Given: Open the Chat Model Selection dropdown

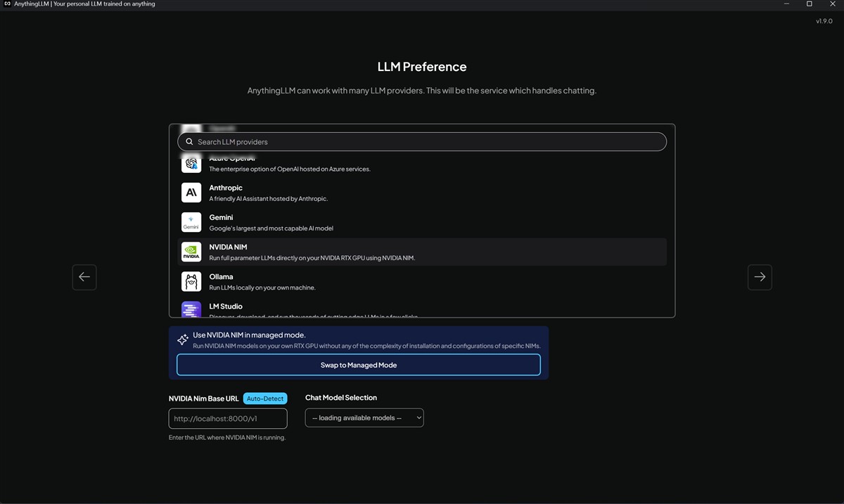Looking at the screenshot, I should click(364, 418).
